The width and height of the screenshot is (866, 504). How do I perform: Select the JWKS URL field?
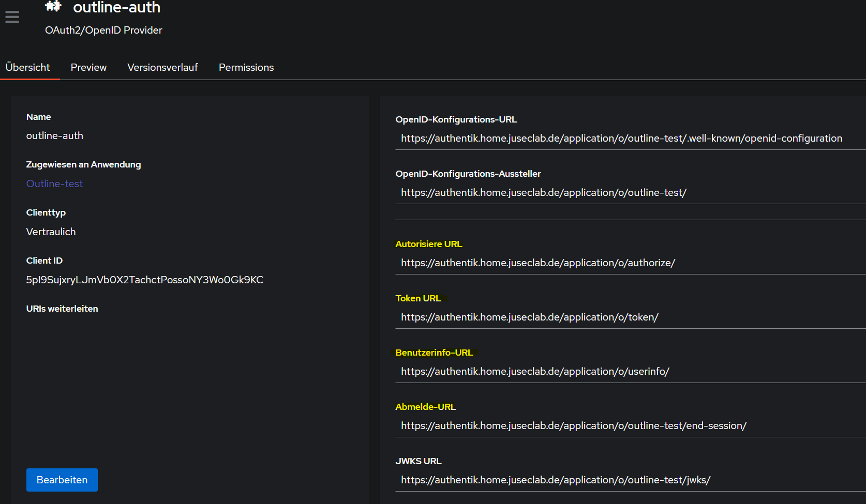click(x=631, y=480)
